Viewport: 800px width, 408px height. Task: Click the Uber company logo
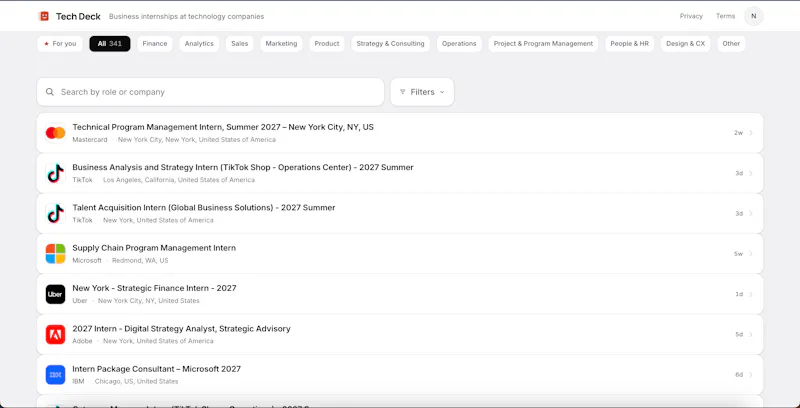click(55, 294)
